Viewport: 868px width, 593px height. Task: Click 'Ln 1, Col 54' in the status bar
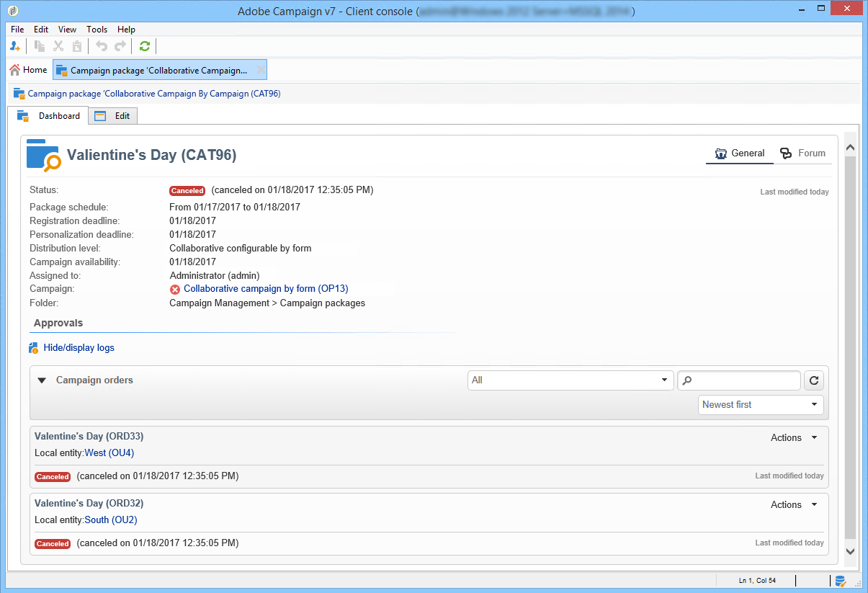(x=756, y=581)
